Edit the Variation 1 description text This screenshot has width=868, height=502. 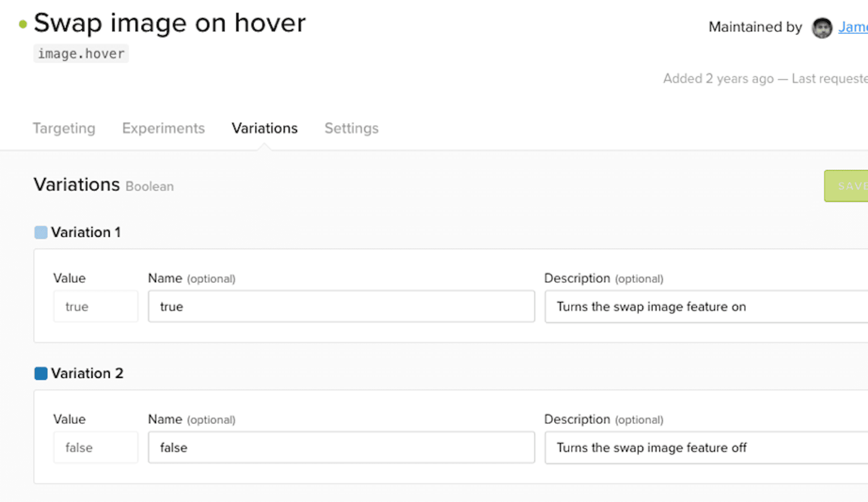(x=704, y=306)
